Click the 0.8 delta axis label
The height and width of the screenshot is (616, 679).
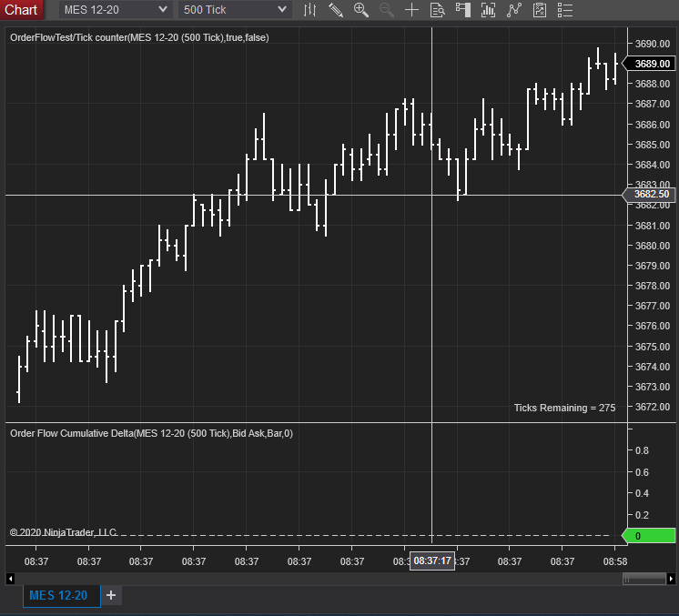642,450
